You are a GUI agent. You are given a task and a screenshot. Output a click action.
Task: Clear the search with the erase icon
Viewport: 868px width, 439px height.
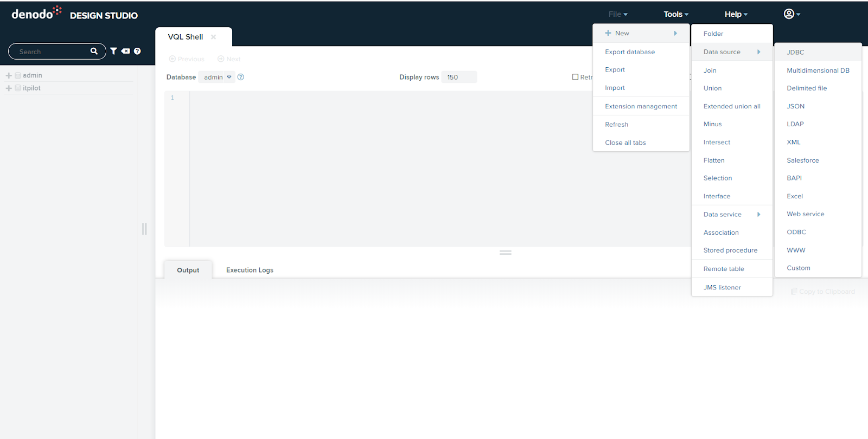click(x=125, y=51)
